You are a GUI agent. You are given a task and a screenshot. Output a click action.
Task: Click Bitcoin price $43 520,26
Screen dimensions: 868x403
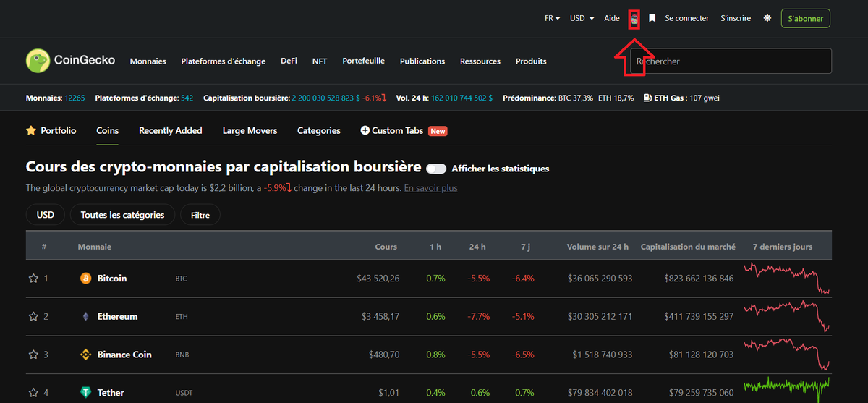point(378,279)
